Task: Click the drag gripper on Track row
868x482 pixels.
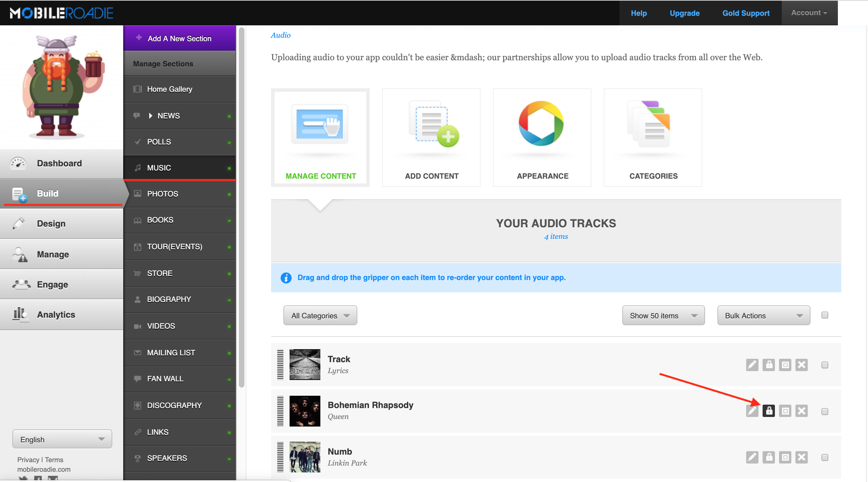Action: point(280,365)
